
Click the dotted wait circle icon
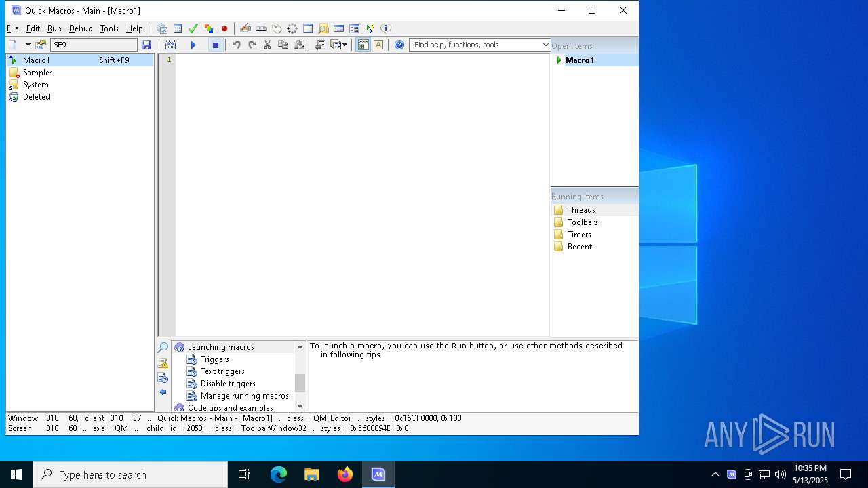[x=292, y=28]
